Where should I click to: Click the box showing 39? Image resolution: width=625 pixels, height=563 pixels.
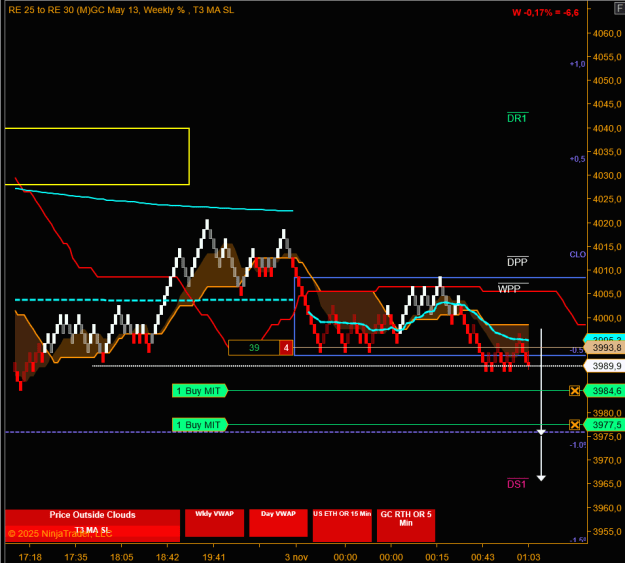coord(254,348)
